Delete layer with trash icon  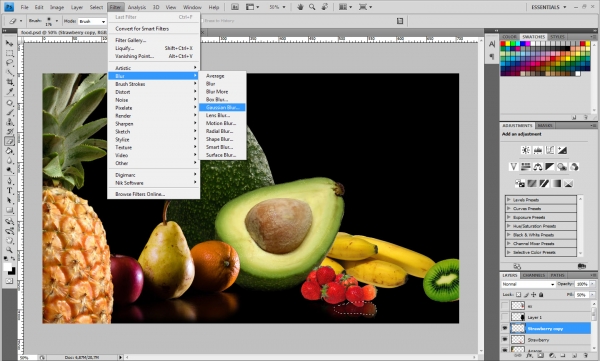click(585, 356)
